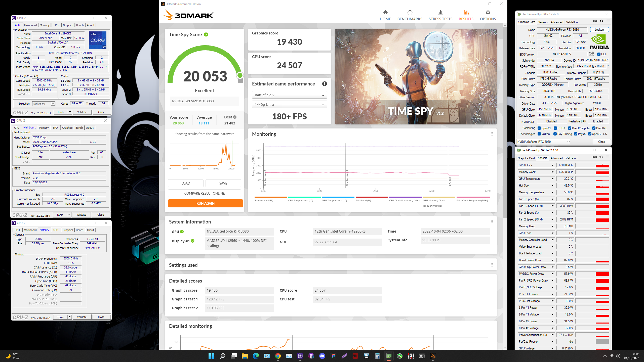Click the estimated game performance info icon
The image size is (644, 362).
point(325,84)
